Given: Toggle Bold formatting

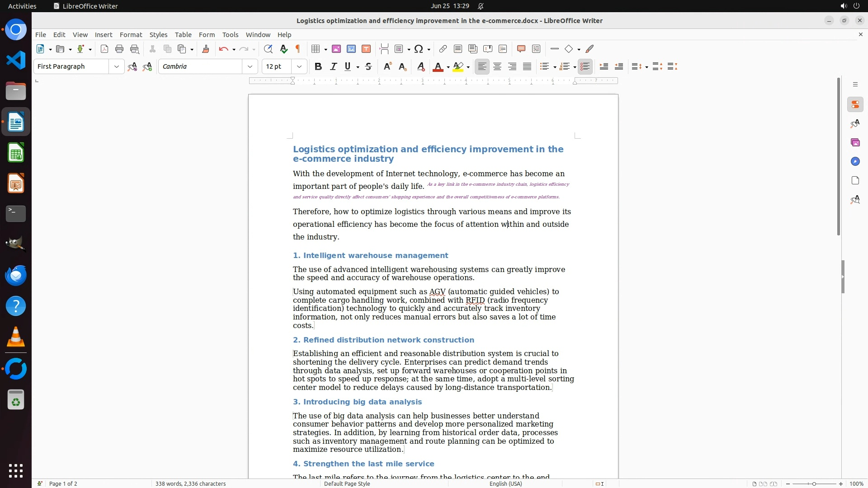Looking at the screenshot, I should 318,66.
